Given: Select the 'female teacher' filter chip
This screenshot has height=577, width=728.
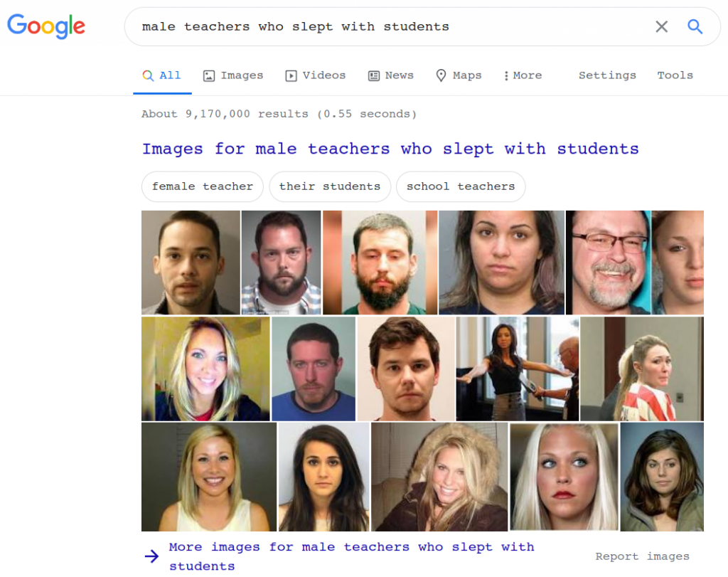Looking at the screenshot, I should pyautogui.click(x=203, y=186).
